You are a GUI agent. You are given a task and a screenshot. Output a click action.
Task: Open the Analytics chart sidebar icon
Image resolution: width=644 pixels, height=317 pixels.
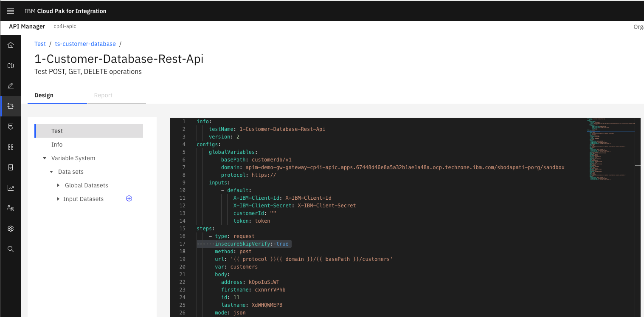click(x=11, y=188)
